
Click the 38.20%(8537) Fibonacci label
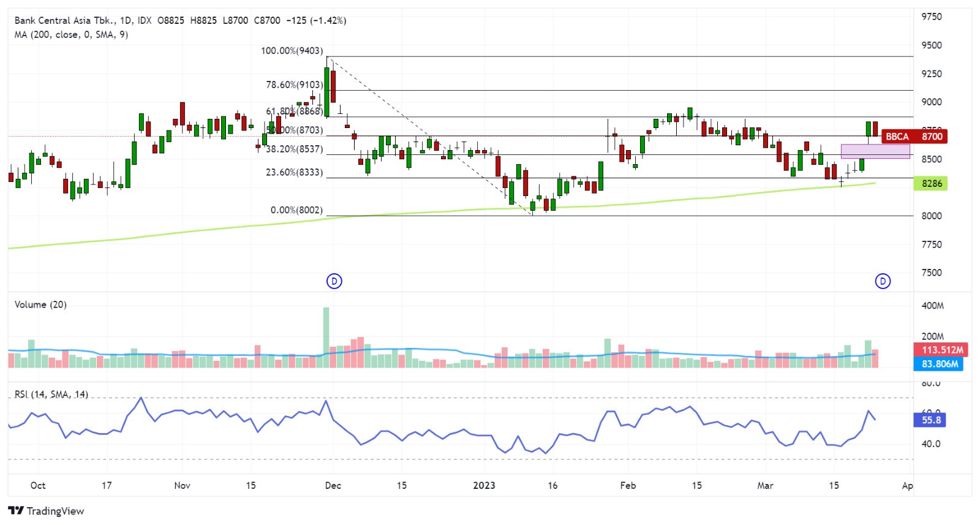tap(295, 149)
